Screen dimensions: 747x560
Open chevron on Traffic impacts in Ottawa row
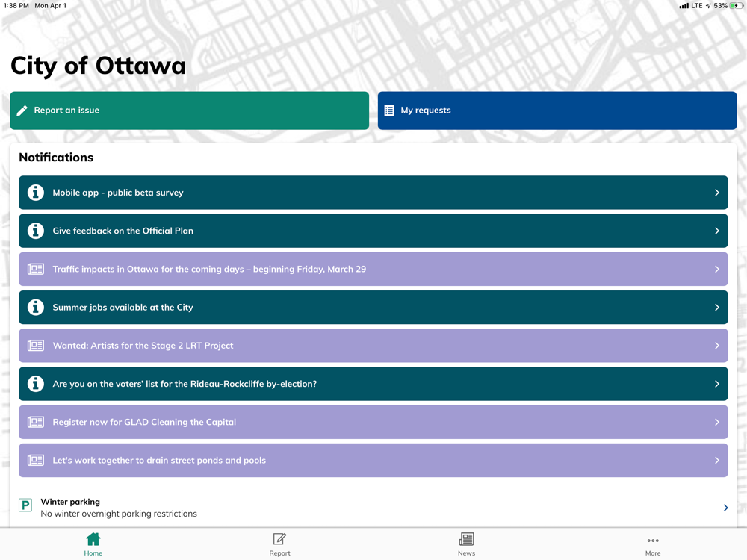[717, 269]
